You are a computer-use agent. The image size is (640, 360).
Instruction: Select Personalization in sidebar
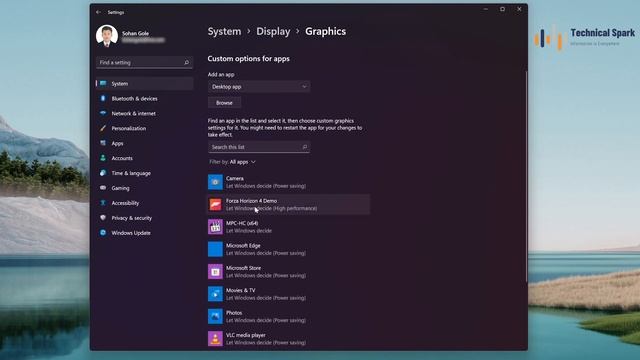tap(129, 128)
